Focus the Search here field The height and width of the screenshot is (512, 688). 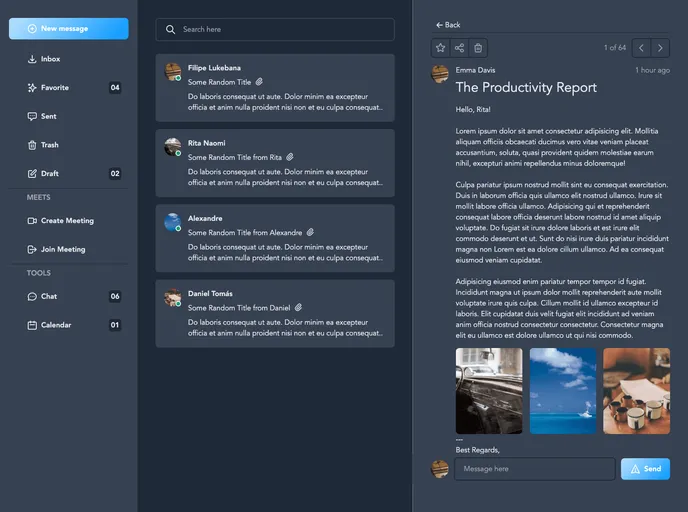pyautogui.click(x=275, y=29)
